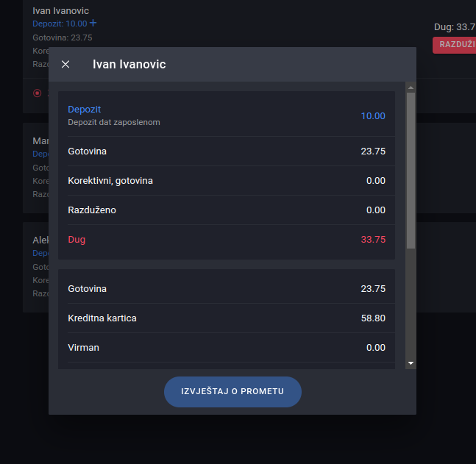Image resolution: width=476 pixels, height=464 pixels.
Task: Click the Virman row
Action: 83,348
